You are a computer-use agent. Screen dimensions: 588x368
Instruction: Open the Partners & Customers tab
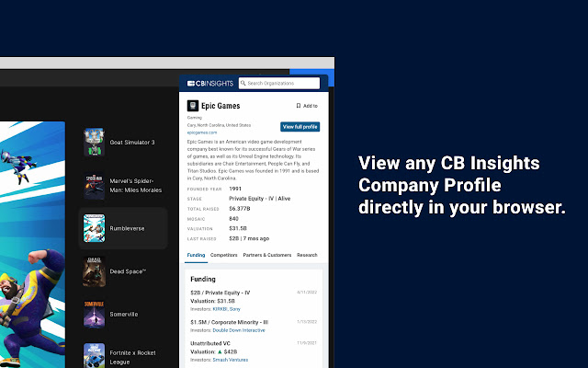pos(267,255)
